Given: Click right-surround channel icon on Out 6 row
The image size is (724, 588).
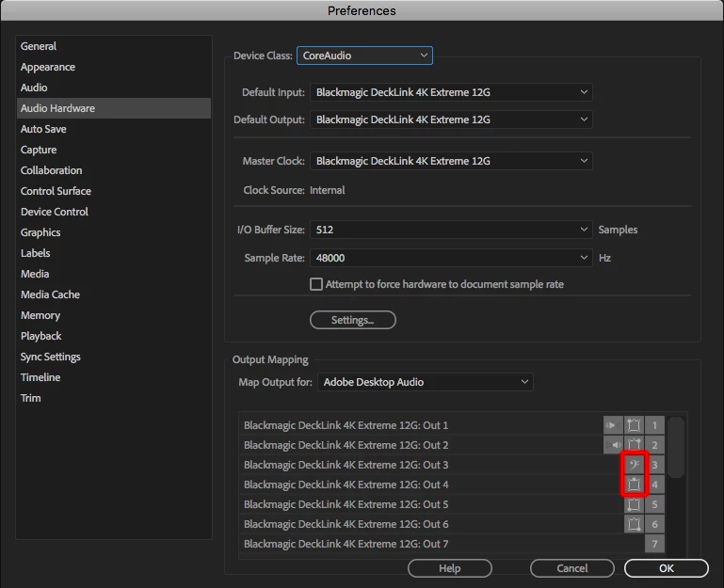Looking at the screenshot, I should (x=634, y=524).
